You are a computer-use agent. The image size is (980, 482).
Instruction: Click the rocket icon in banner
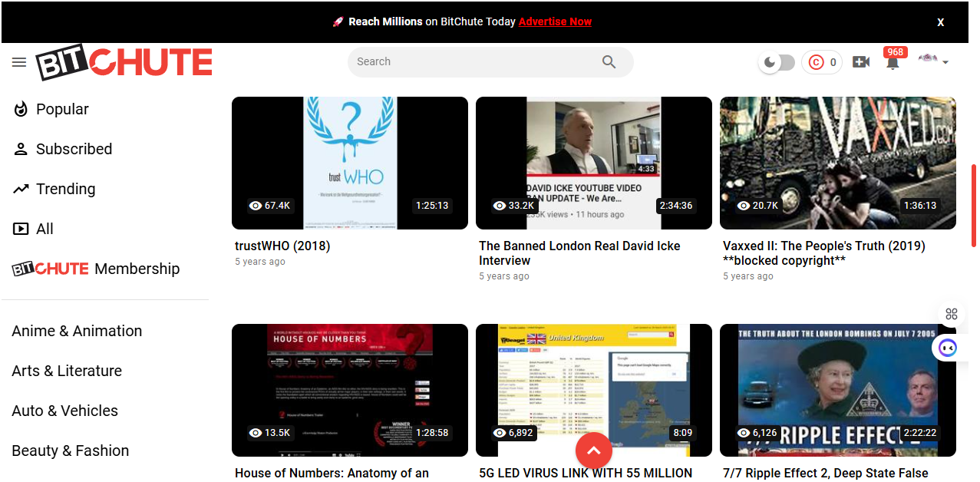(338, 21)
